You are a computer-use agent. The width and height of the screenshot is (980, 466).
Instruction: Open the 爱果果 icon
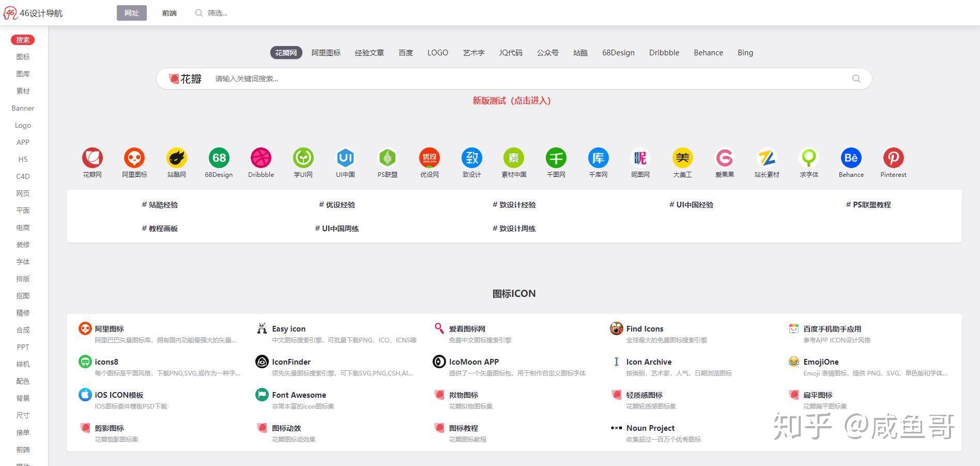(x=725, y=158)
